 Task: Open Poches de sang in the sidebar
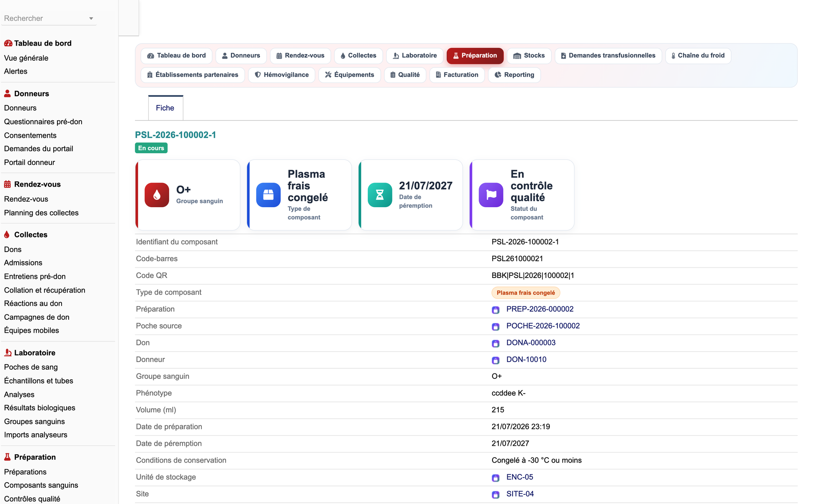(x=31, y=367)
